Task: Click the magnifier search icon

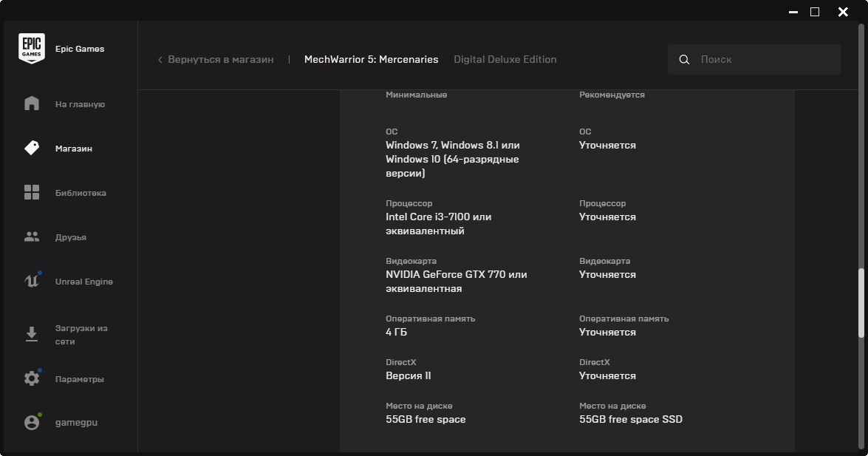Action: tap(684, 59)
